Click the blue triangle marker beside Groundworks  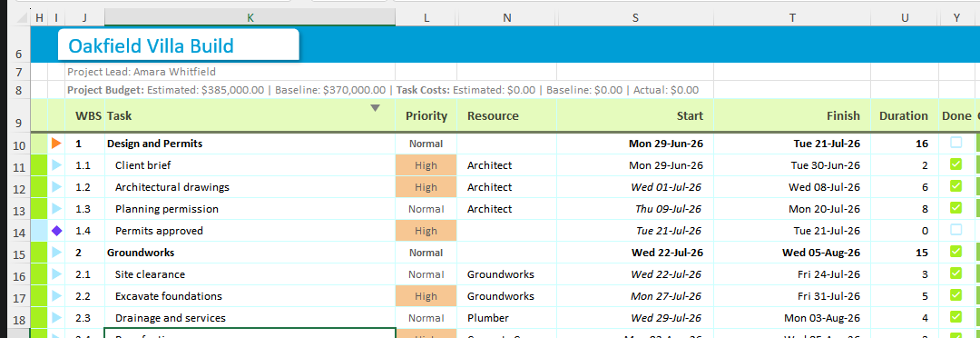[x=56, y=253]
